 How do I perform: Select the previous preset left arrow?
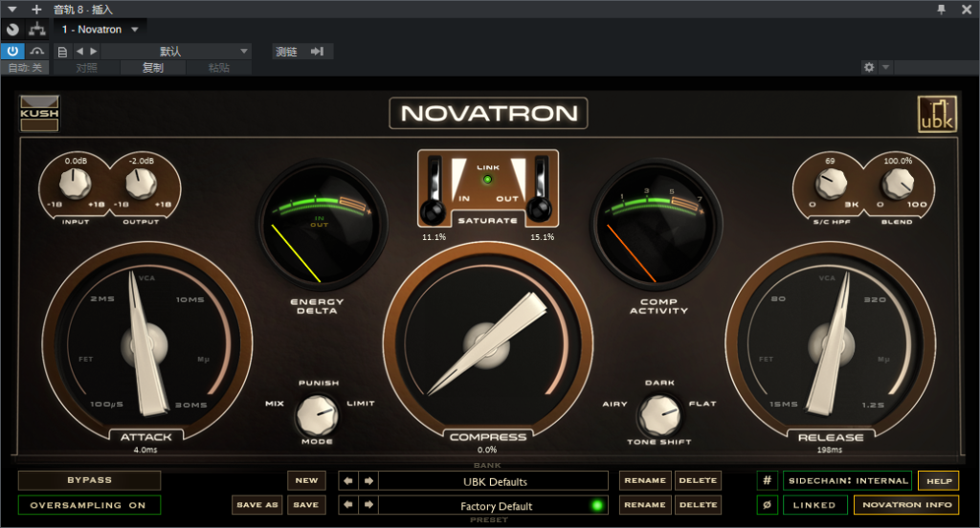[348, 504]
